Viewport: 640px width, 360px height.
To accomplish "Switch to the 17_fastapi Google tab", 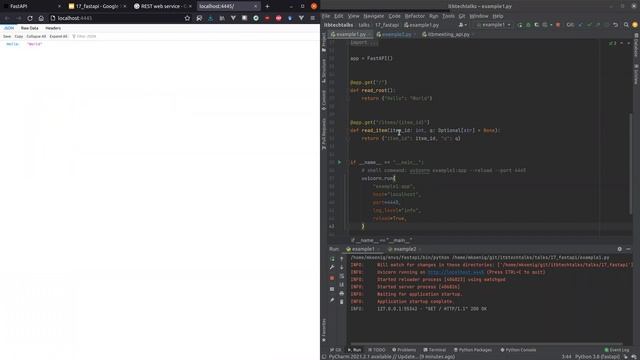I will click(97, 6).
